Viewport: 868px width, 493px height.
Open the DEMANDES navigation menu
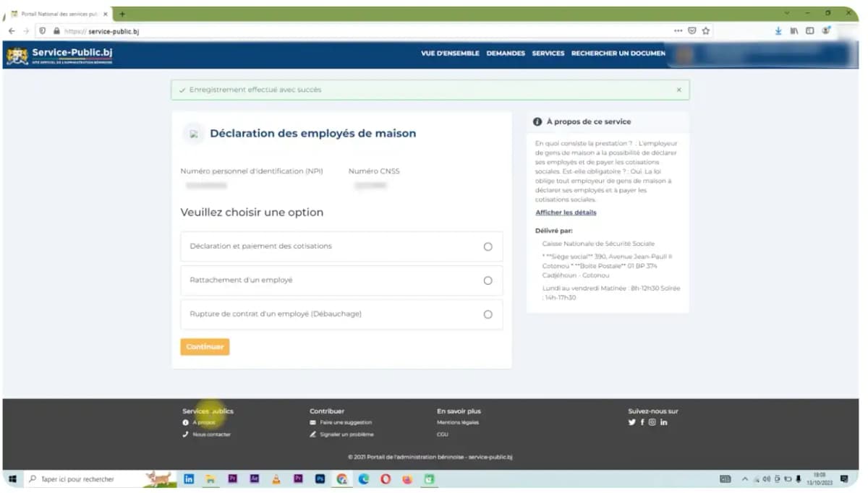point(505,53)
